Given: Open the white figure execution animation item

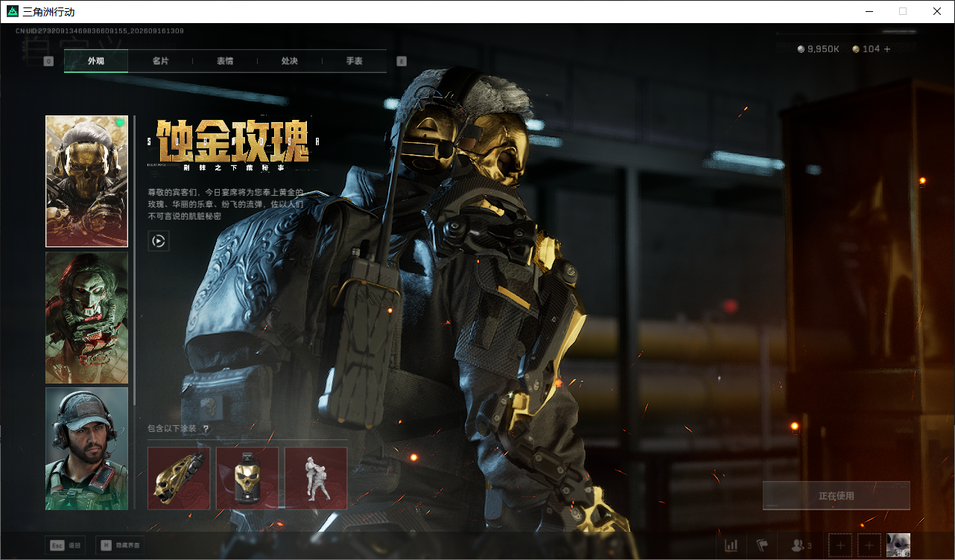Looking at the screenshot, I should pyautogui.click(x=316, y=478).
